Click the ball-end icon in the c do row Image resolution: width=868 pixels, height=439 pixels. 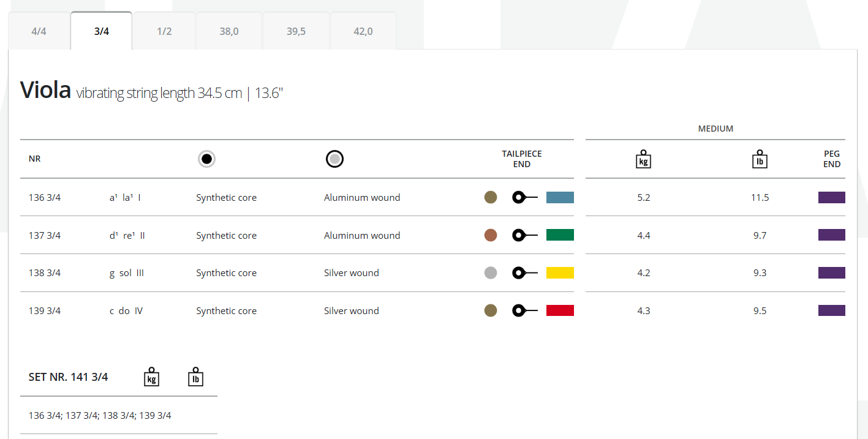click(x=524, y=310)
